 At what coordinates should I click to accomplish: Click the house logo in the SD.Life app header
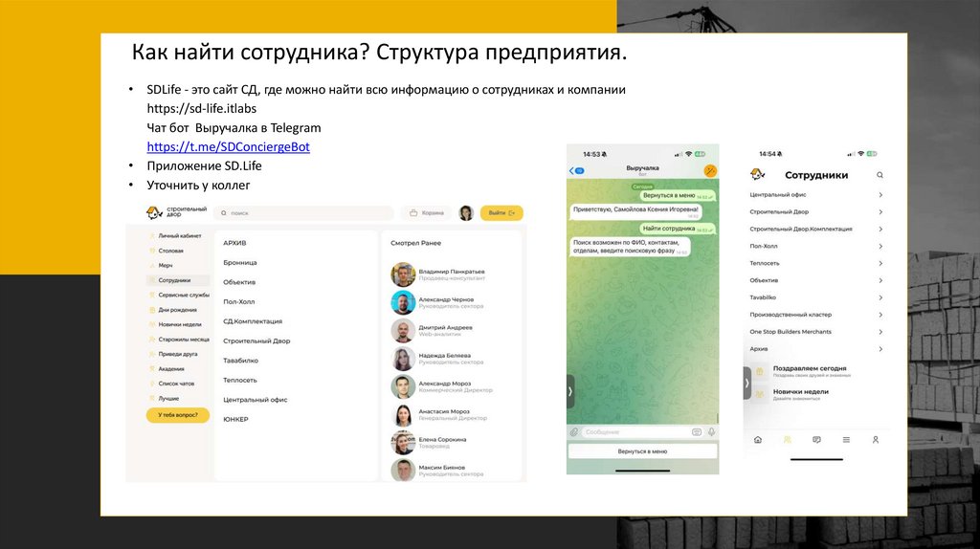(758, 174)
